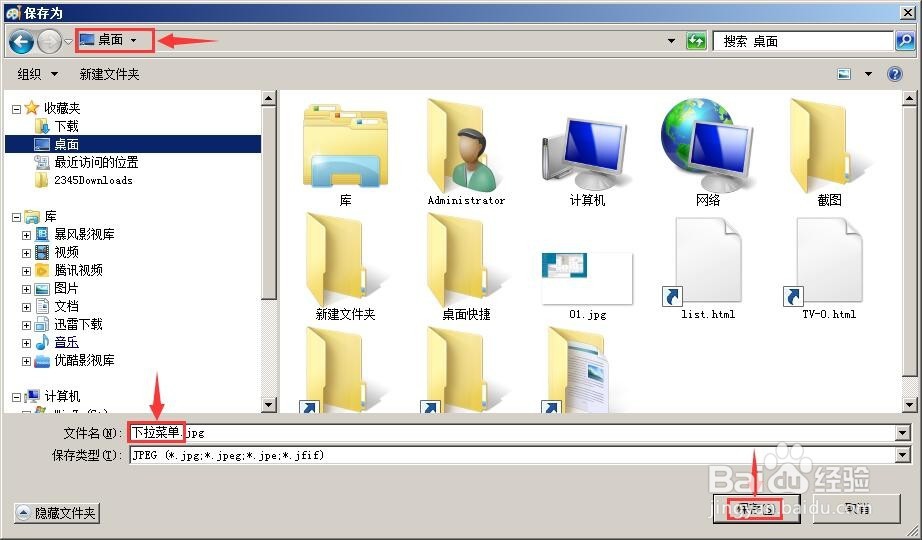Expand the 音乐 library node
922x540 pixels.
pyautogui.click(x=26, y=343)
